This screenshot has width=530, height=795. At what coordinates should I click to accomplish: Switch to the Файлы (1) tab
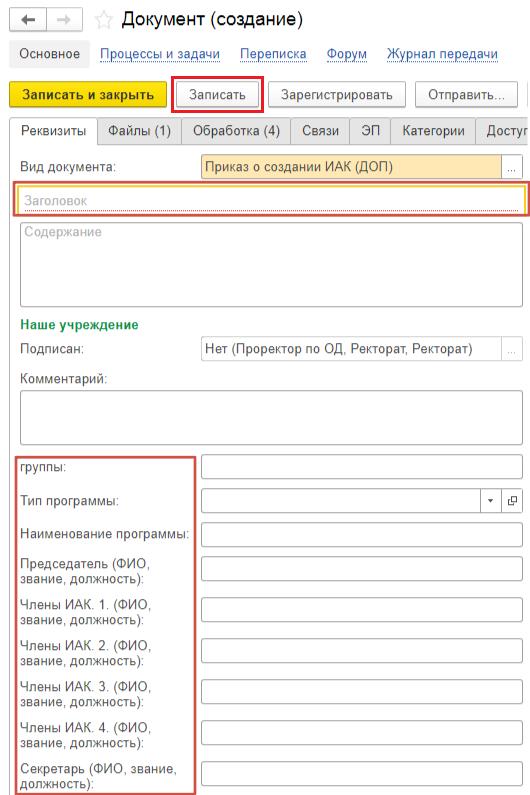click(139, 131)
